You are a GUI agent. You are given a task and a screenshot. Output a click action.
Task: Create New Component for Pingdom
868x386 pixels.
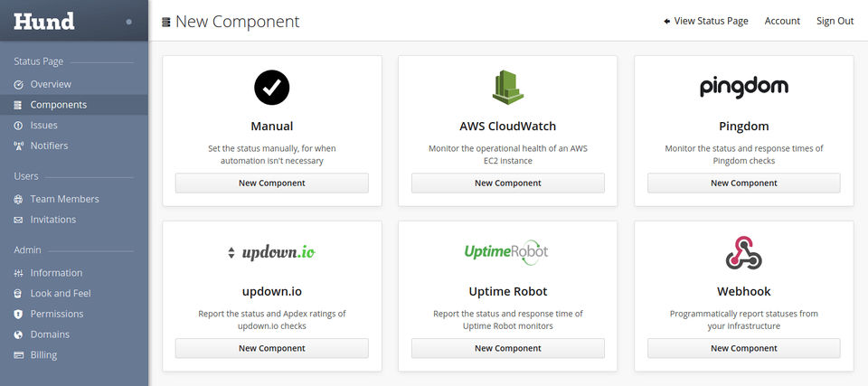point(744,183)
